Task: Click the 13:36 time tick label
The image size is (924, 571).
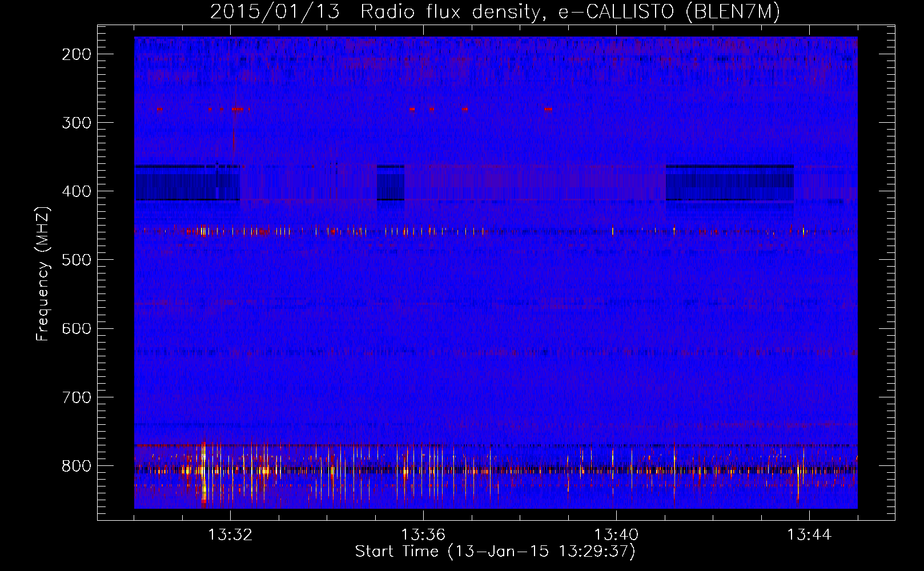Action: (x=423, y=535)
